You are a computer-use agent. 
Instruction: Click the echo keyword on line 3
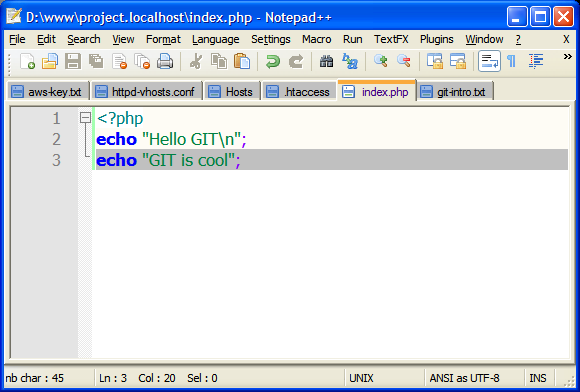[x=117, y=160]
